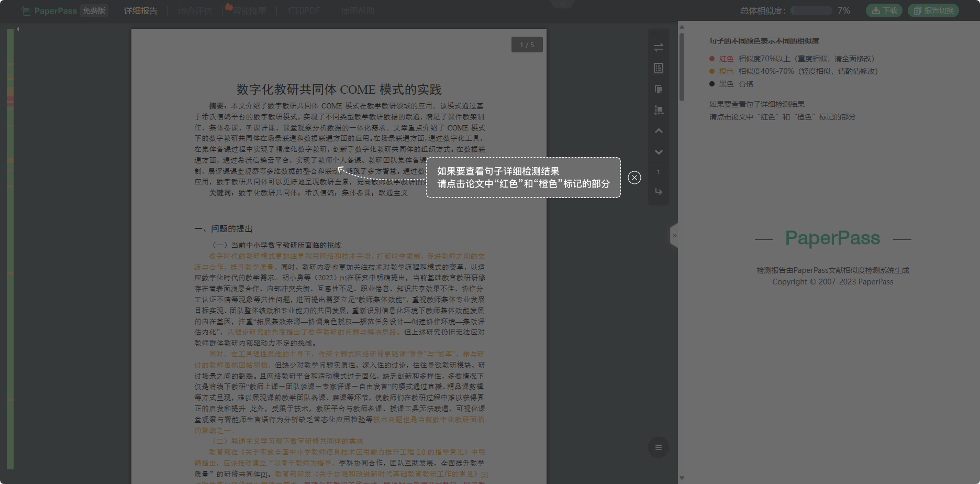Click the 报告切换 button
The height and width of the screenshot is (484, 980).
coord(933,10)
